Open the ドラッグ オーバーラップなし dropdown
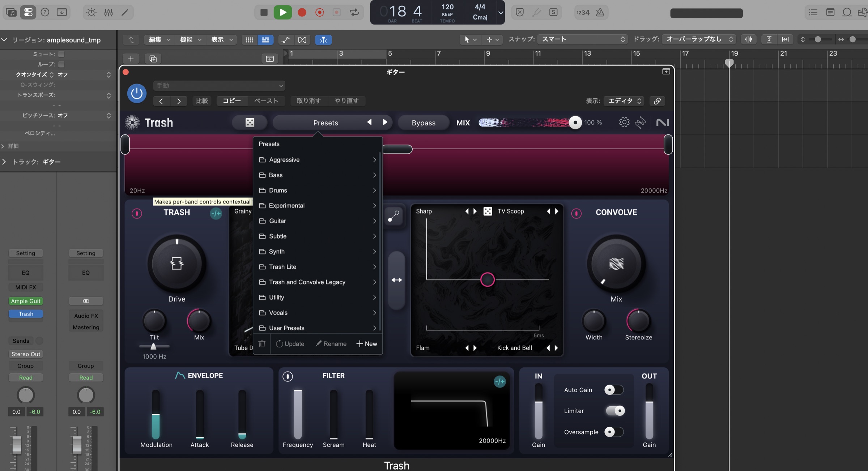The height and width of the screenshot is (471, 868). pyautogui.click(x=699, y=39)
